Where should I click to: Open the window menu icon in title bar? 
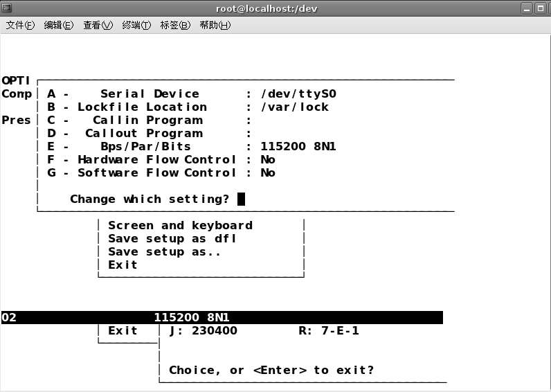[x=7, y=8]
